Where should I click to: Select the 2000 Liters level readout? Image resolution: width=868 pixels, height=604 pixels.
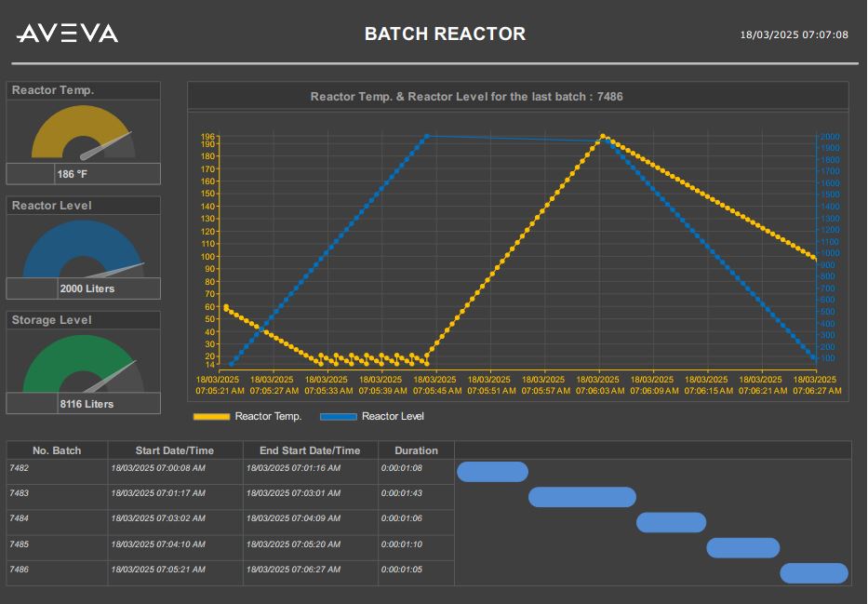click(x=83, y=289)
